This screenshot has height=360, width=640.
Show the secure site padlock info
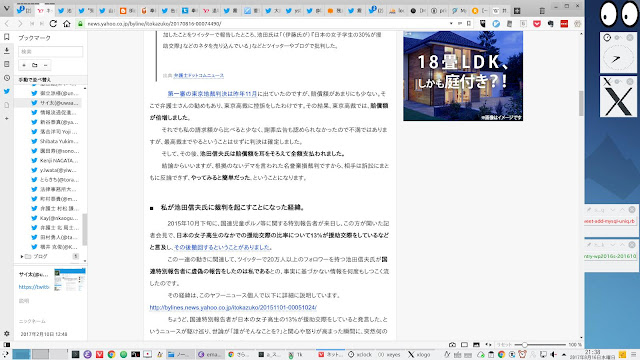click(80, 24)
